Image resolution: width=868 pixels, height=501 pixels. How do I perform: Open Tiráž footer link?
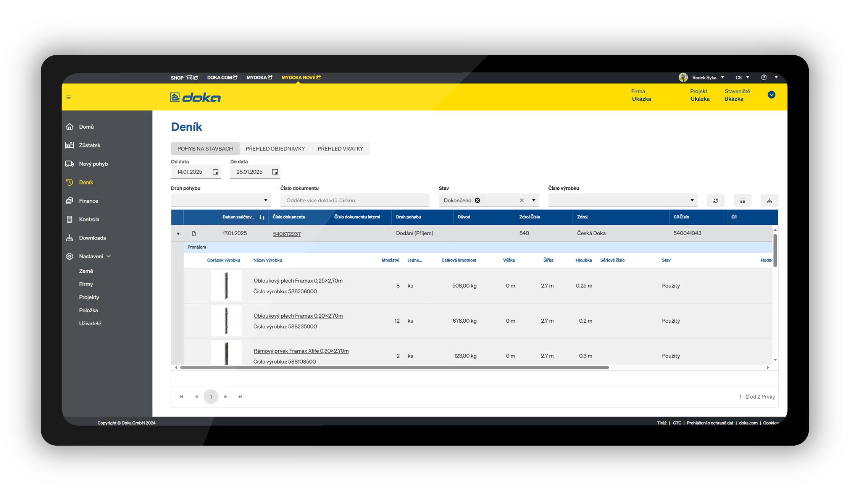[x=662, y=423]
